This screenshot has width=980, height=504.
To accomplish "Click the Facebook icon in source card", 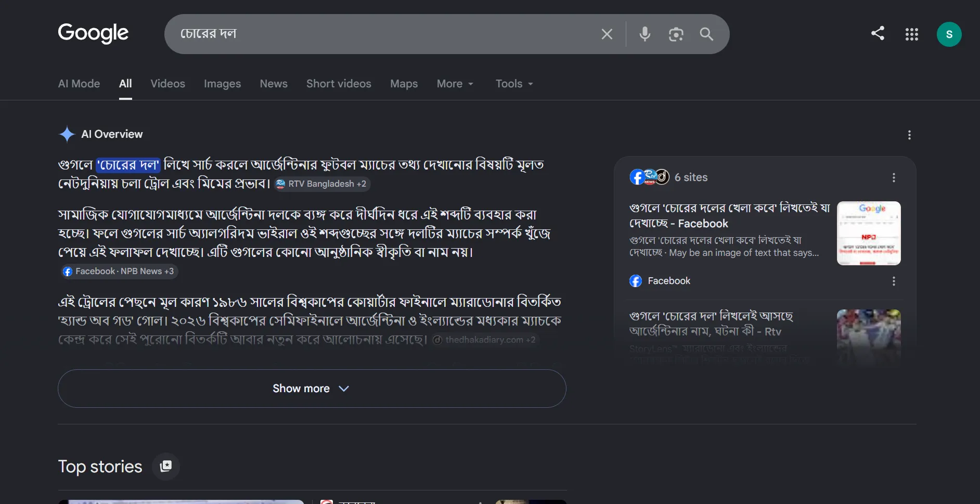I will [x=636, y=281].
